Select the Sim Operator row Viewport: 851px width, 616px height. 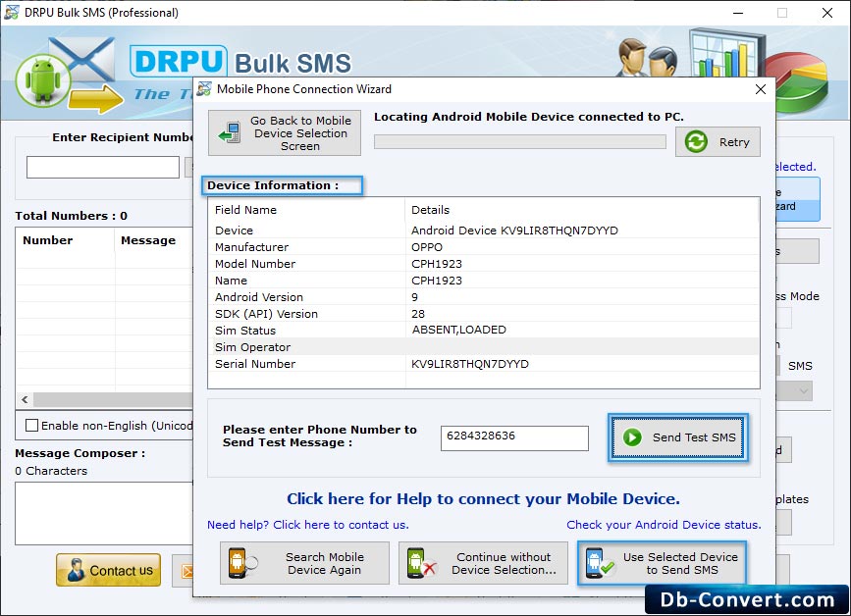[483, 347]
